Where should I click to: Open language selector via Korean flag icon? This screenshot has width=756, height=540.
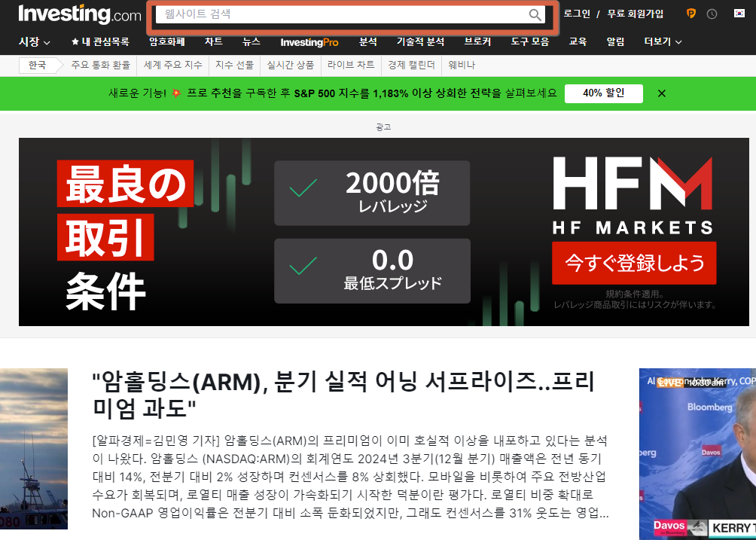[740, 13]
